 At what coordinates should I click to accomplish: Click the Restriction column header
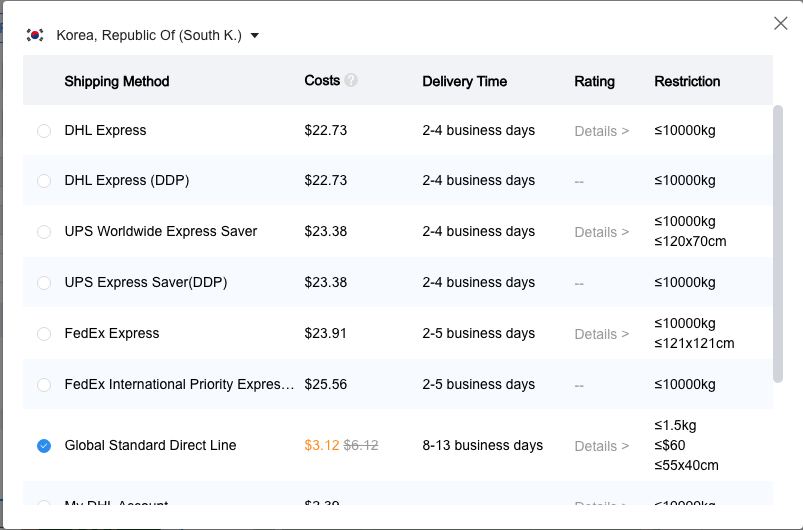point(687,81)
